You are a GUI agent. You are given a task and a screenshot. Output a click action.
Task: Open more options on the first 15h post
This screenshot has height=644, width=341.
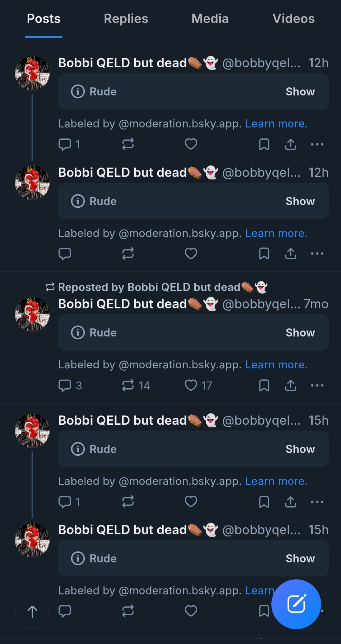tap(317, 502)
